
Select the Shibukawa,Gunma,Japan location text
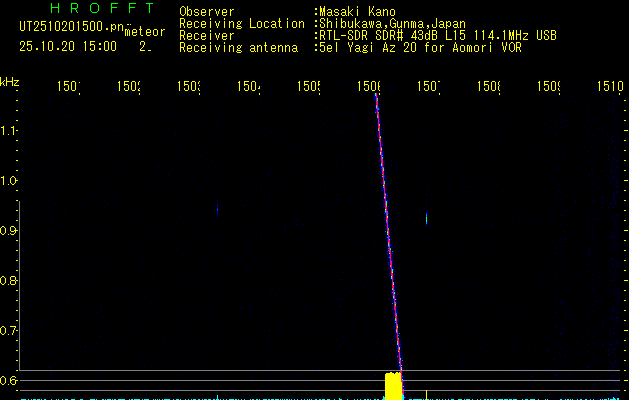click(391, 23)
